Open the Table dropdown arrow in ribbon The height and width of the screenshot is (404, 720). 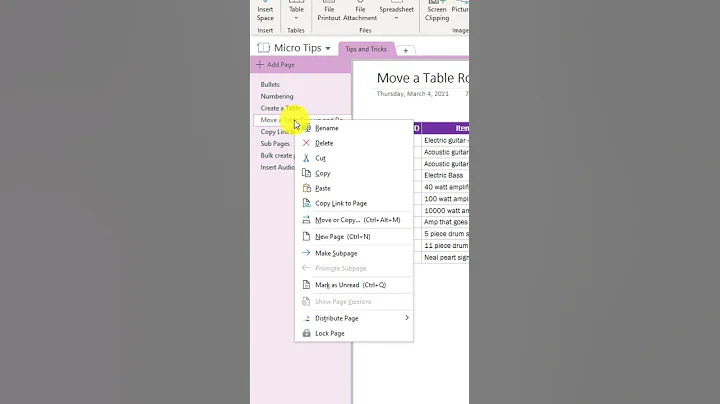point(296,18)
